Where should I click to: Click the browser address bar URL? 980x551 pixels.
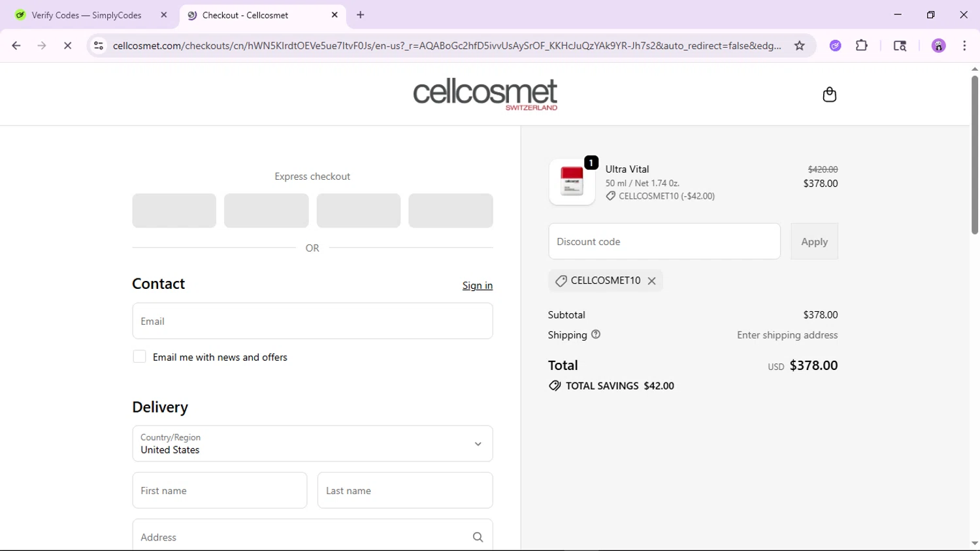(x=447, y=46)
